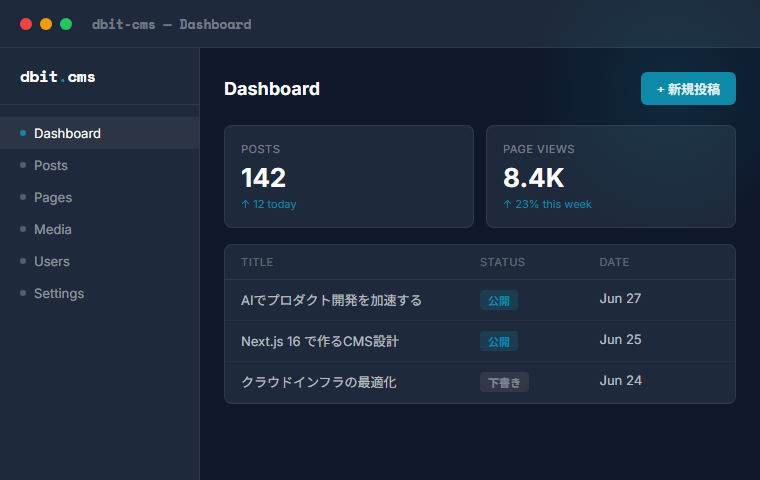Click the main Dashboard page heading
Screen dimensions: 760x480
[x=272, y=89]
